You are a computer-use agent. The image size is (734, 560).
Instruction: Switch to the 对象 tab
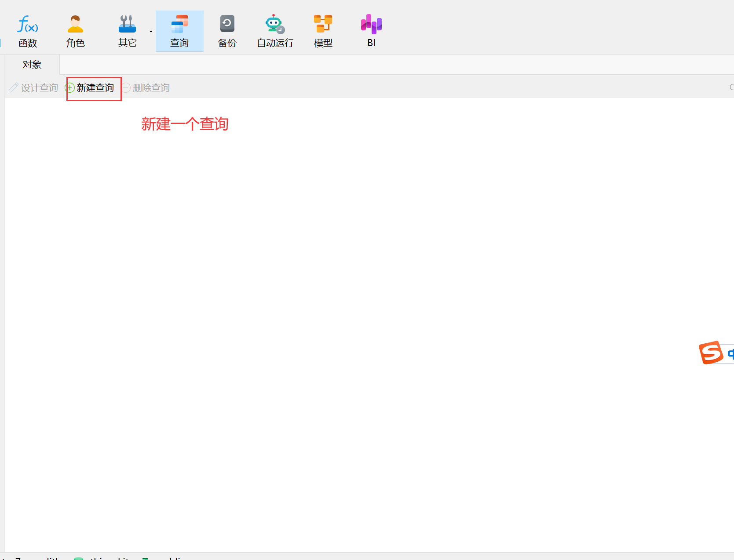tap(32, 65)
